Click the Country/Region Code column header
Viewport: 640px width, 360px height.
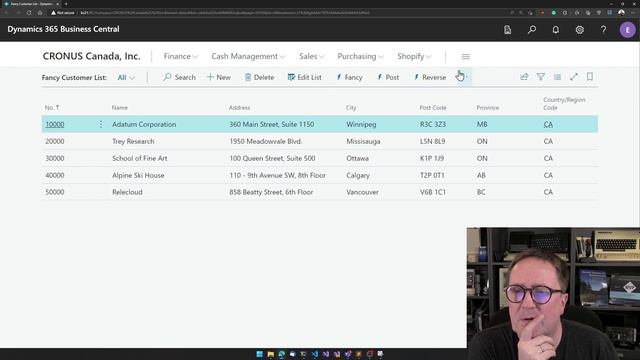click(564, 103)
